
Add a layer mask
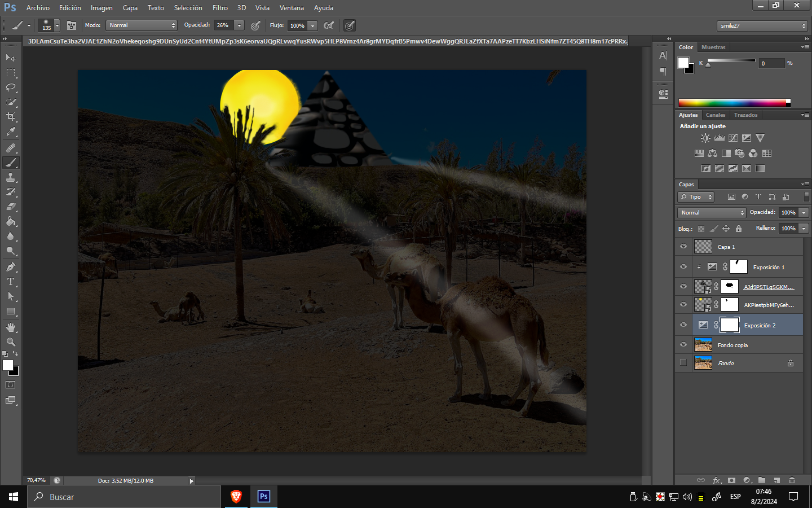point(731,480)
